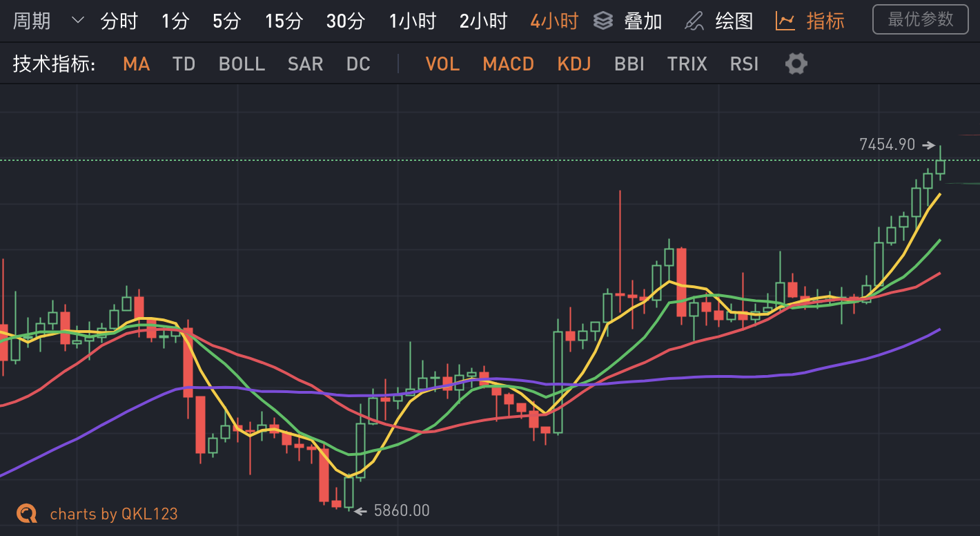Viewport: 980px width, 536px height.
Task: Open the 叠加 overlay option
Action: (643, 21)
